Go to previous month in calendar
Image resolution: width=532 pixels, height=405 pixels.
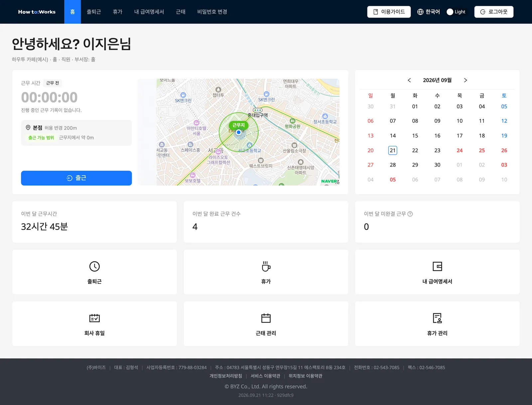pyautogui.click(x=409, y=80)
